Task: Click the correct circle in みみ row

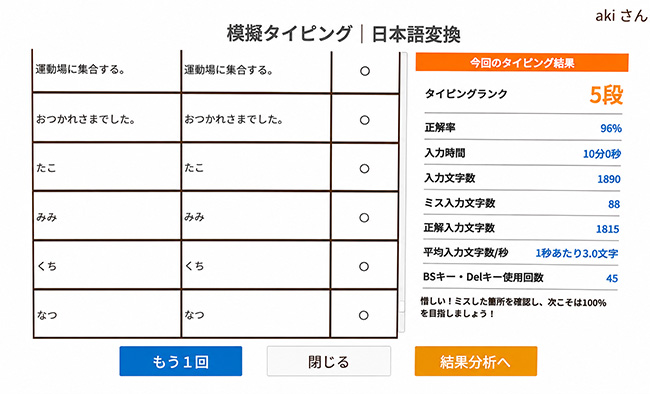Action: click(364, 217)
